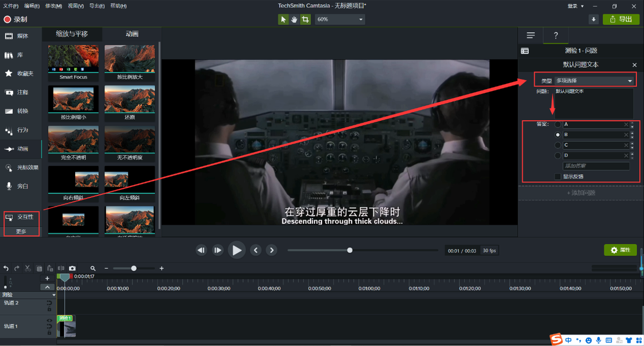
Task: Mark answer C as correct
Action: pos(558,145)
